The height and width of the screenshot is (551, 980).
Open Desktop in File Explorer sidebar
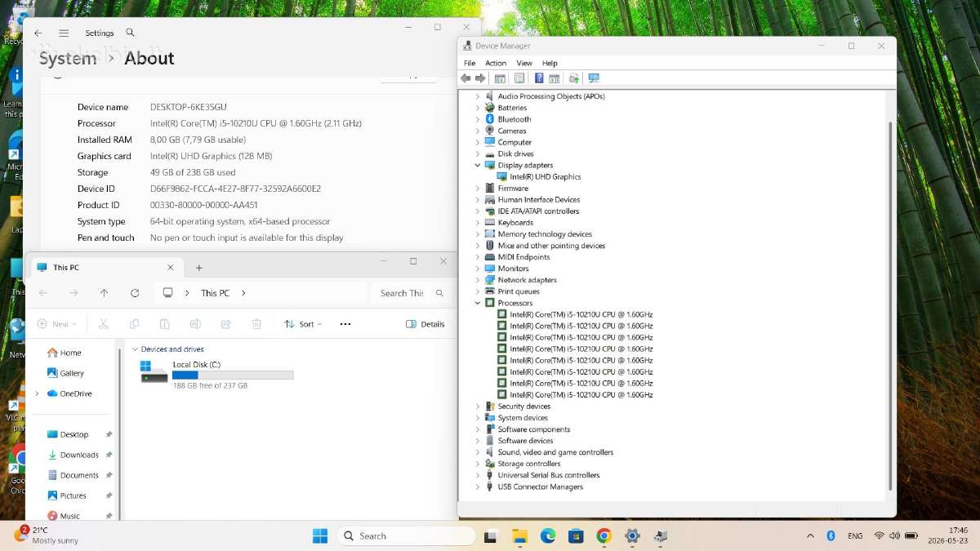[66, 434]
